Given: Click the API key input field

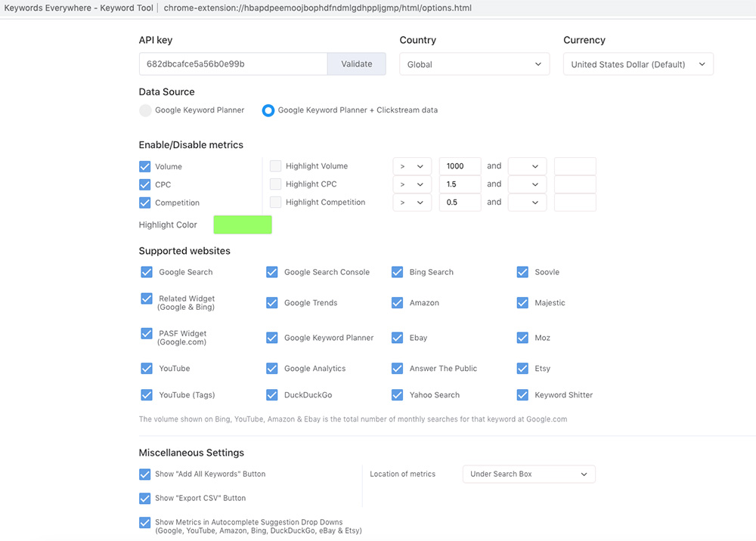Looking at the screenshot, I should [x=233, y=64].
